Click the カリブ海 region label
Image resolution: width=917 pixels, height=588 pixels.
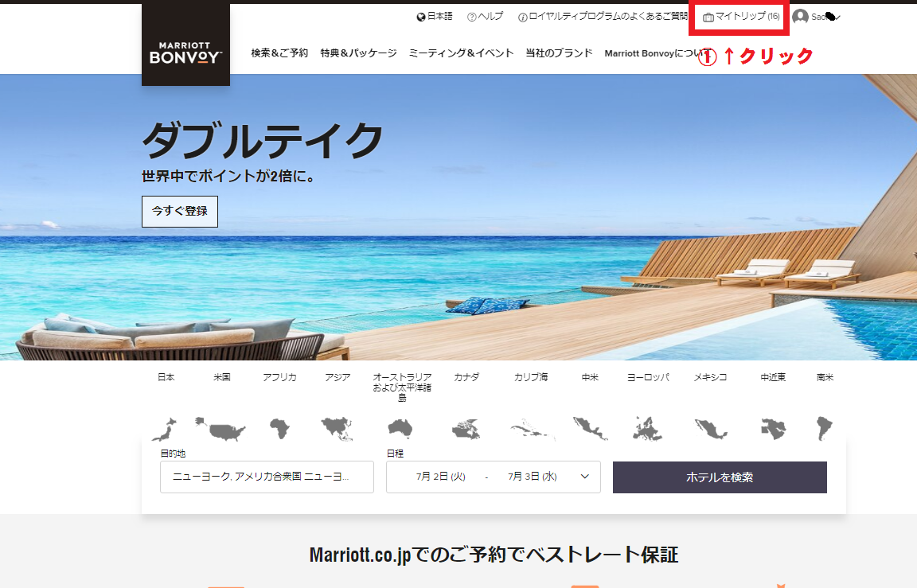point(531,378)
